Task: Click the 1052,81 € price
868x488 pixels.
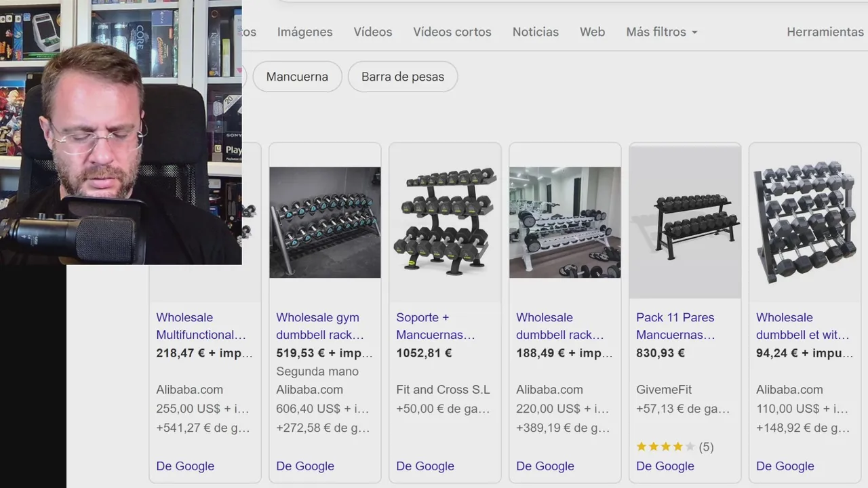Action: (424, 353)
